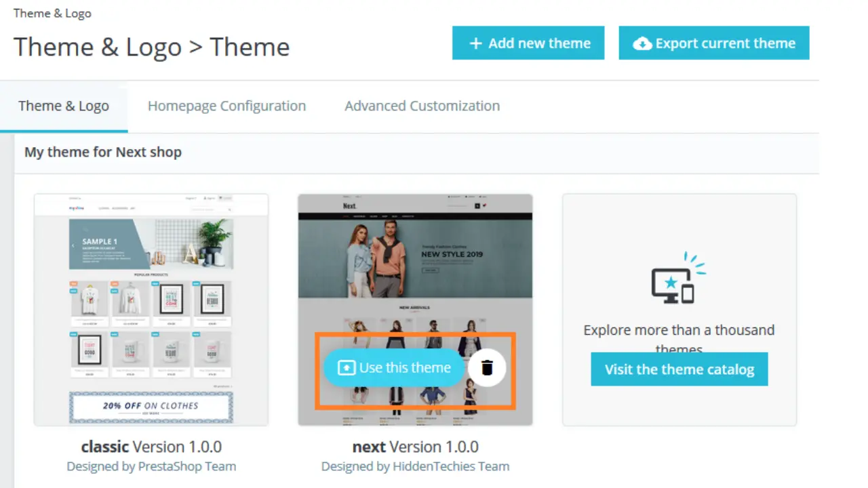Click the upload icon in Use this theme
The width and height of the screenshot is (868, 488).
[x=347, y=367]
